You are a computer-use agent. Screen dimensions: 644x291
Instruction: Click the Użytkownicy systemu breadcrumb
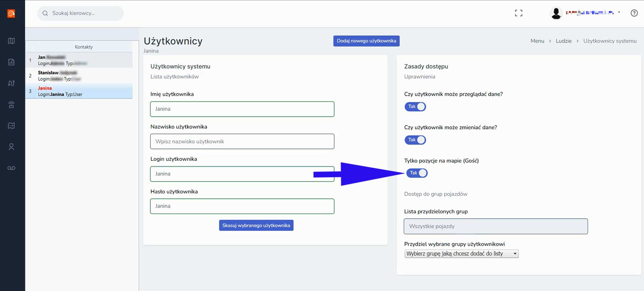[x=610, y=41]
